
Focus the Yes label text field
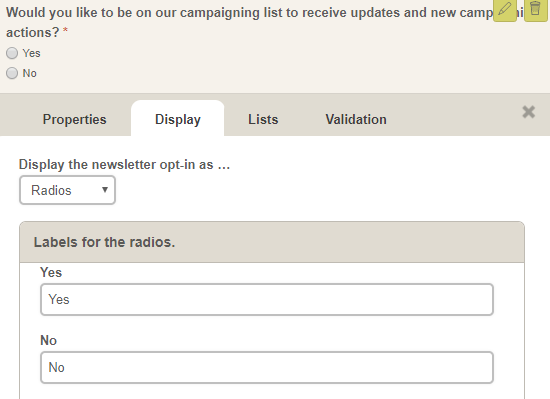267,299
